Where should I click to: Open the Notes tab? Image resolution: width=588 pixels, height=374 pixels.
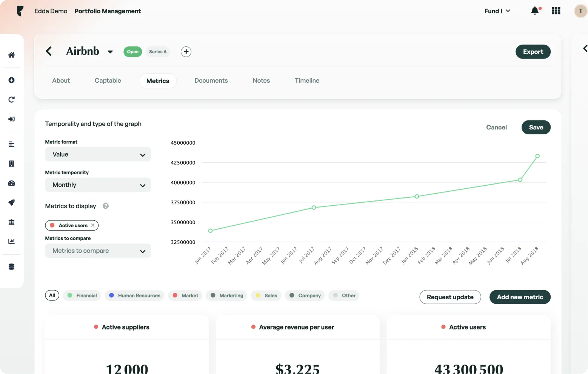pyautogui.click(x=261, y=80)
